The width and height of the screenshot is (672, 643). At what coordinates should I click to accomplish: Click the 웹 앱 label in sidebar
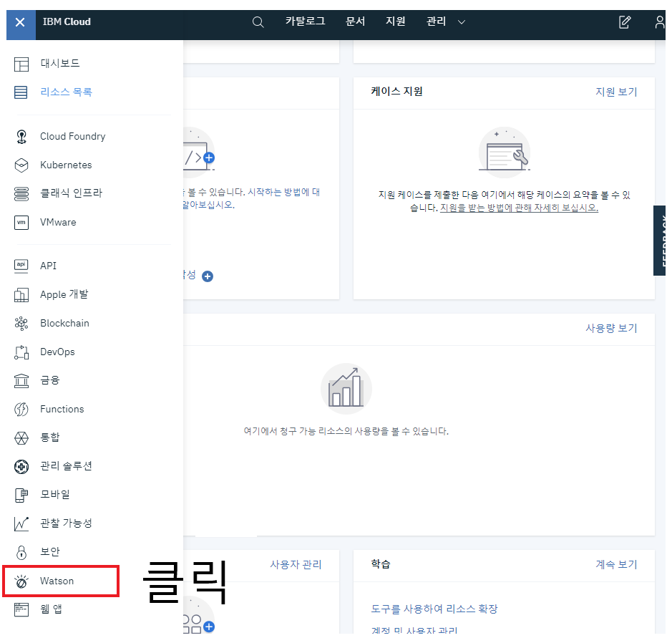51,609
